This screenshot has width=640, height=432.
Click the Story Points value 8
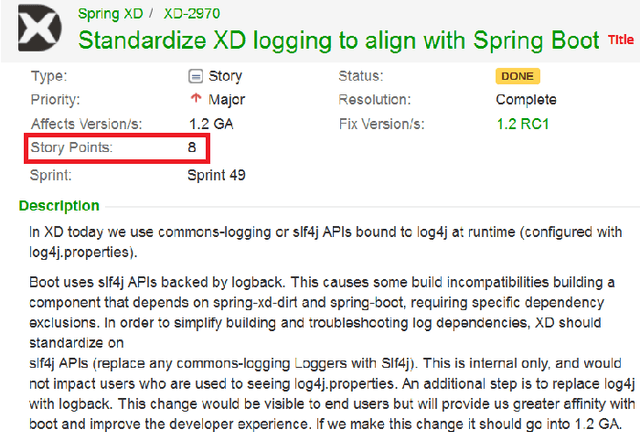[191, 148]
